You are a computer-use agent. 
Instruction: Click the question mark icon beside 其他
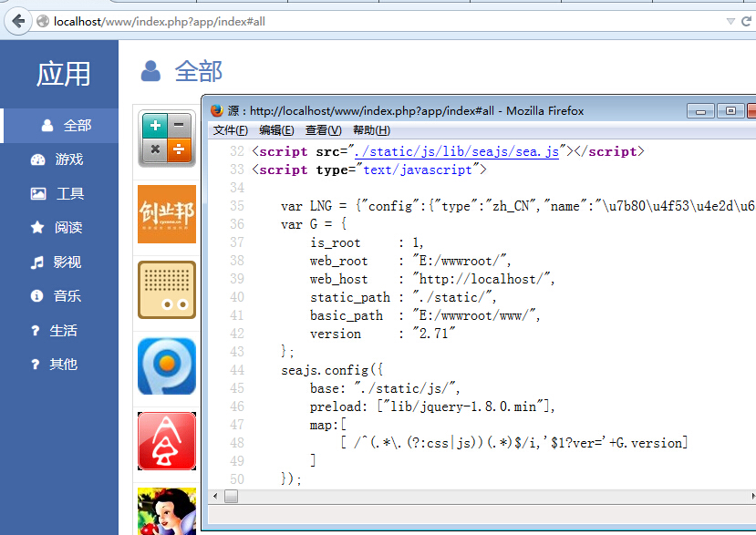coord(36,365)
